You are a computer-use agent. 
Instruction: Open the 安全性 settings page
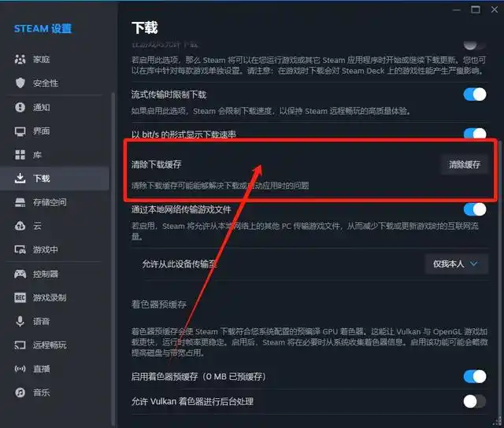tap(54, 83)
